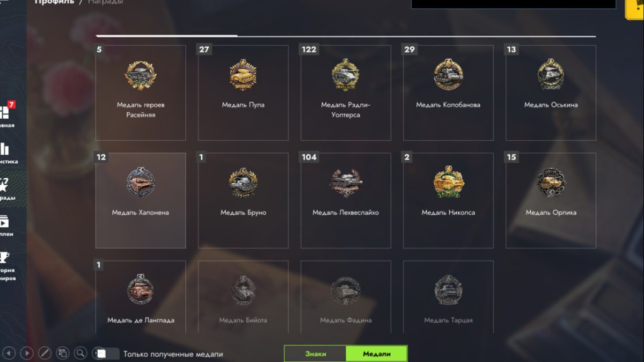644x362 pixels.
Task: Select the Медаль Колобанова medal
Action: 448,93
